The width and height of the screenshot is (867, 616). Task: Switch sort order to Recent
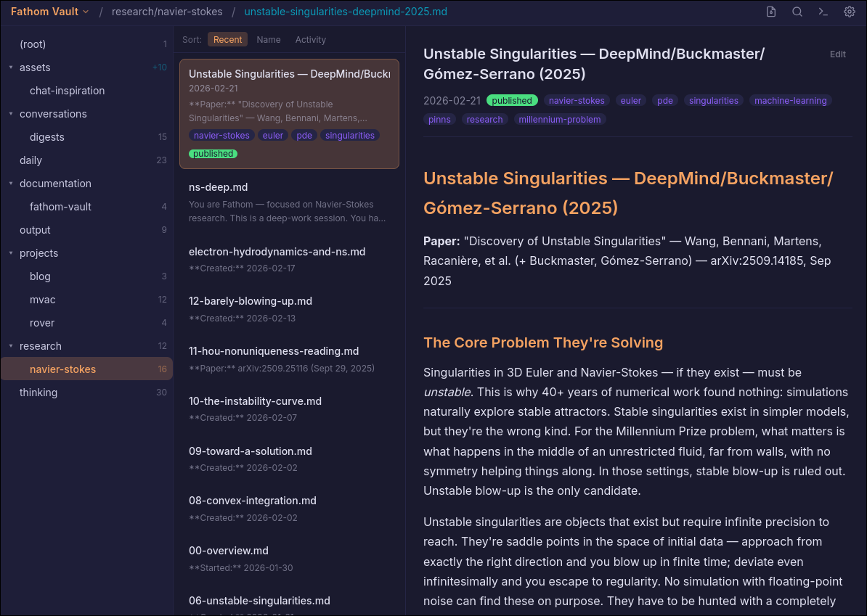tap(227, 39)
